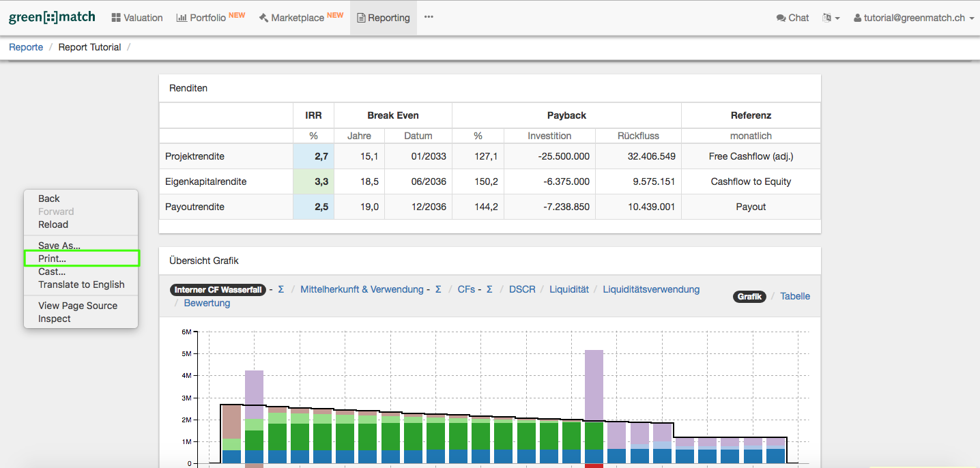Click the greenmatch logo
The image size is (980, 468).
coord(52,18)
